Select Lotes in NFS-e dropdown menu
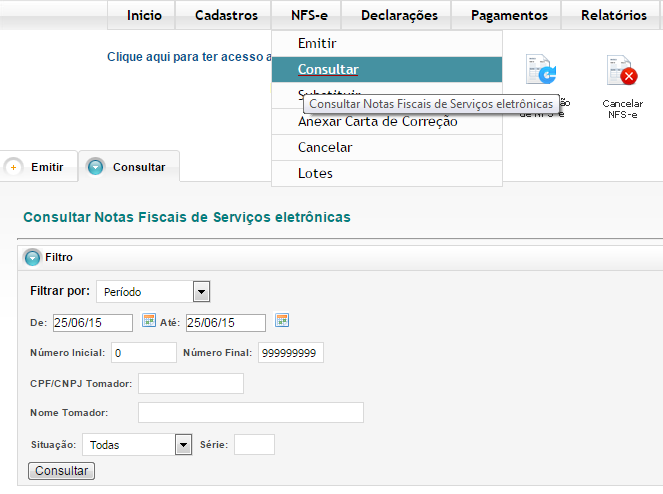The height and width of the screenshot is (494, 663). [x=387, y=173]
